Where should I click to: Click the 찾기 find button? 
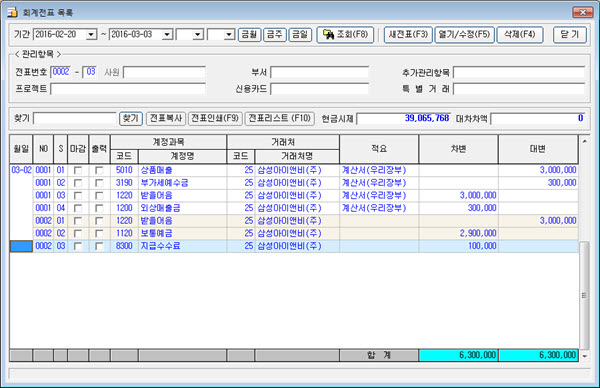131,119
